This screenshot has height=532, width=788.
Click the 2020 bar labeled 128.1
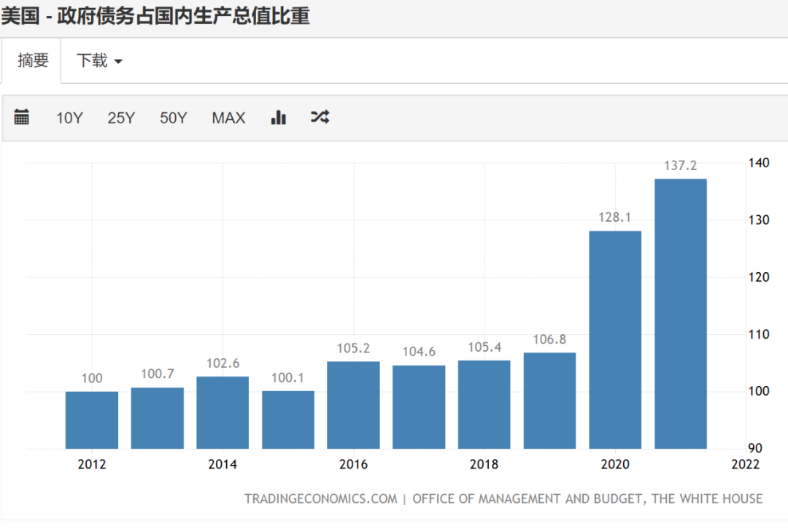pos(615,340)
